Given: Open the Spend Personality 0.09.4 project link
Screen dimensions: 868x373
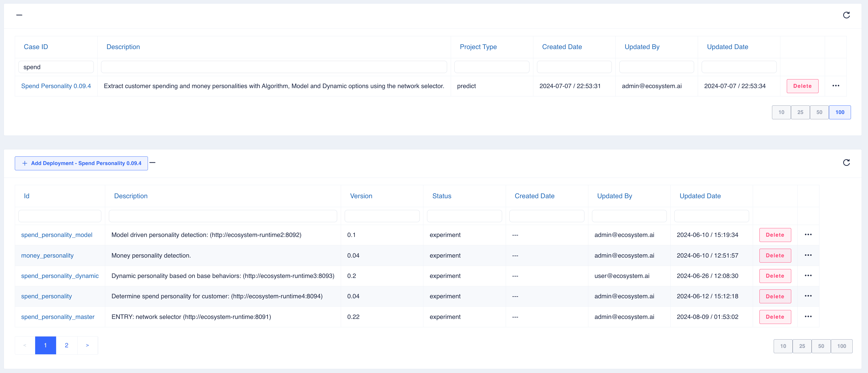Looking at the screenshot, I should click(56, 86).
